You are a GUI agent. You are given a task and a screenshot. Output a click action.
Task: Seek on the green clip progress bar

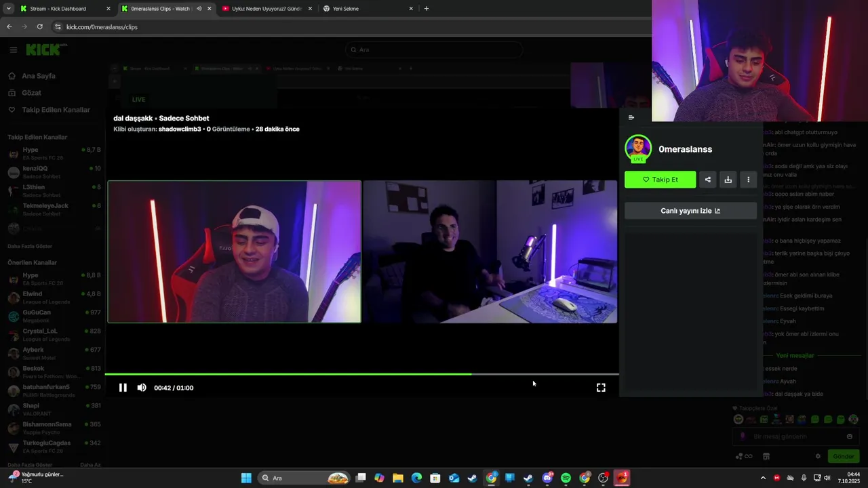(361, 374)
